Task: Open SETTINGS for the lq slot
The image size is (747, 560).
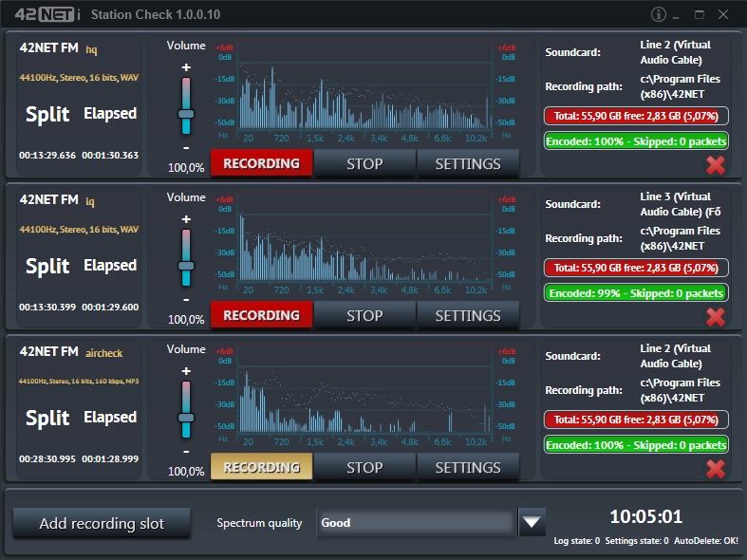Action: (x=468, y=315)
